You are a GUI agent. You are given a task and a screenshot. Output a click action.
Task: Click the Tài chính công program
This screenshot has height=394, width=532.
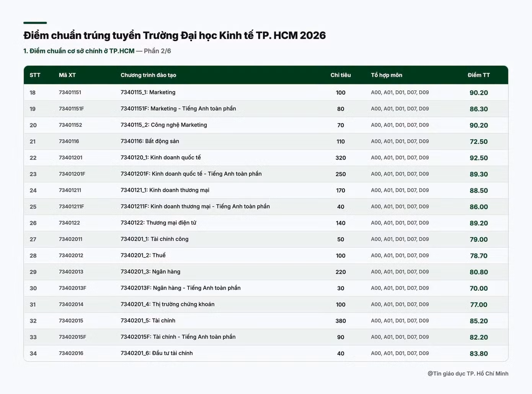(155, 239)
